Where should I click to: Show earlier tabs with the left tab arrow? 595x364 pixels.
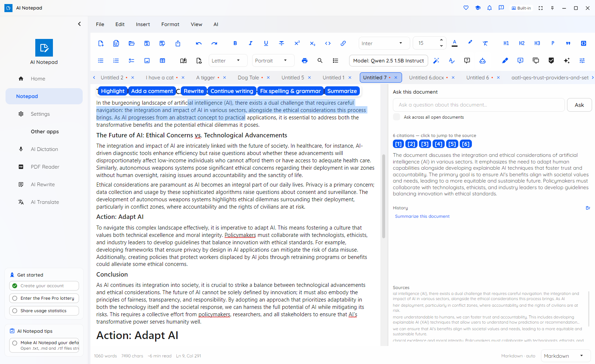94,78
